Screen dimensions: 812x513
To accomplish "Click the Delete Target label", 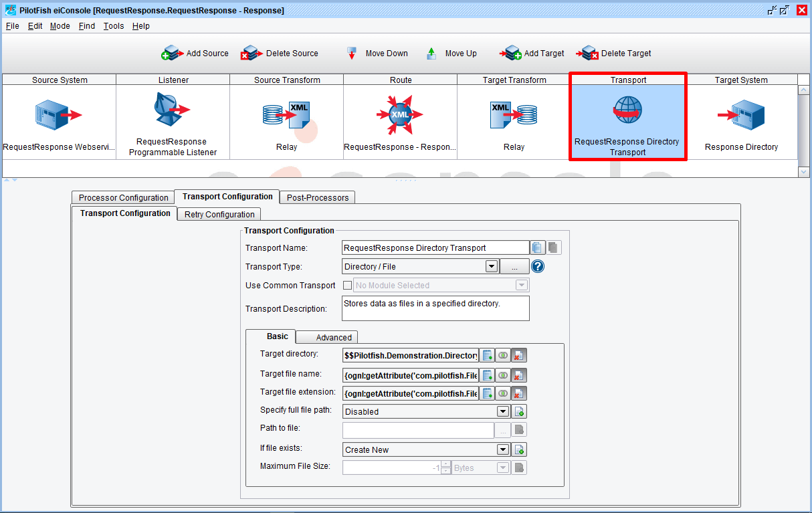I will pos(626,54).
